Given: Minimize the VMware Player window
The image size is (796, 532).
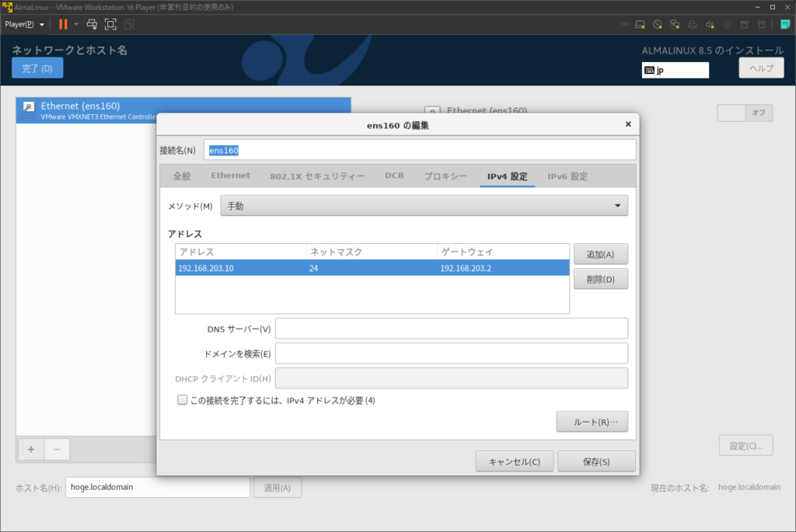Looking at the screenshot, I should 757,7.
